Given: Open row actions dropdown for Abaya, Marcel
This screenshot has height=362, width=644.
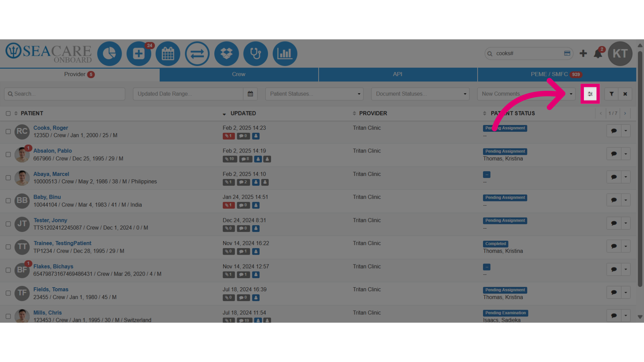Looking at the screenshot, I should click(626, 177).
